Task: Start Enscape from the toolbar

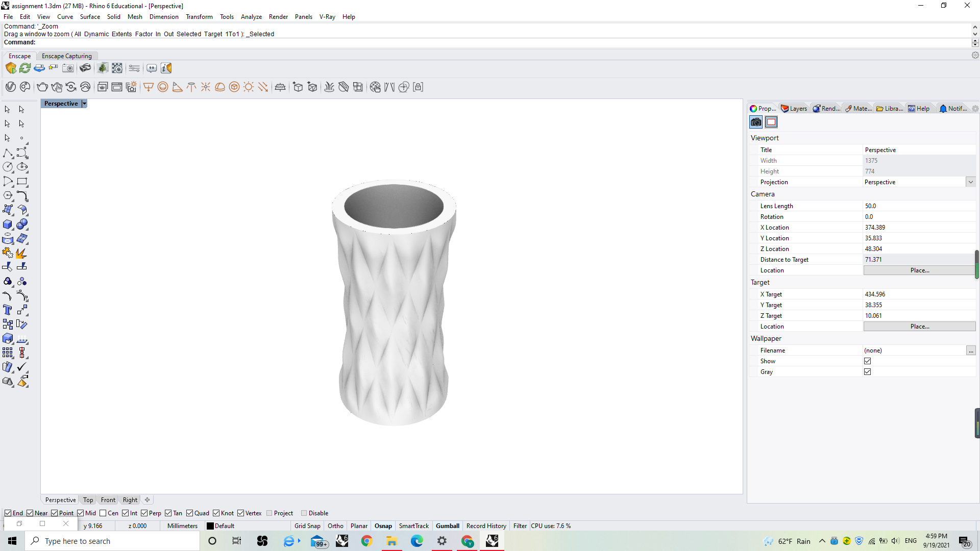Action: [x=11, y=68]
